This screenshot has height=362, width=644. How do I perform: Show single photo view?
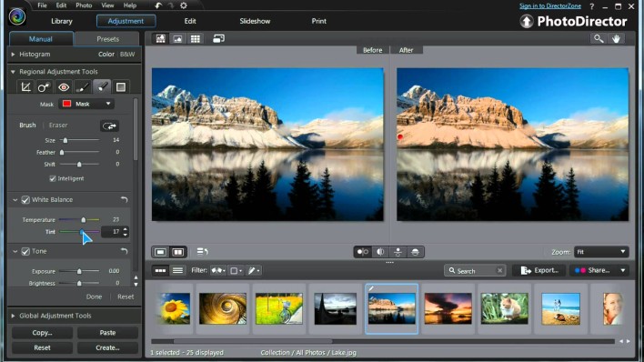coord(161,252)
